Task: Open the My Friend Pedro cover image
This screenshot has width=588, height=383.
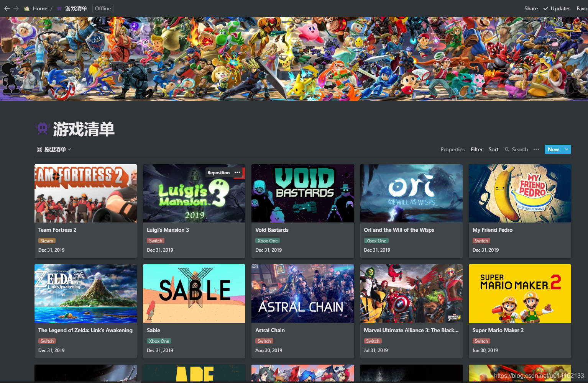Action: click(x=520, y=193)
